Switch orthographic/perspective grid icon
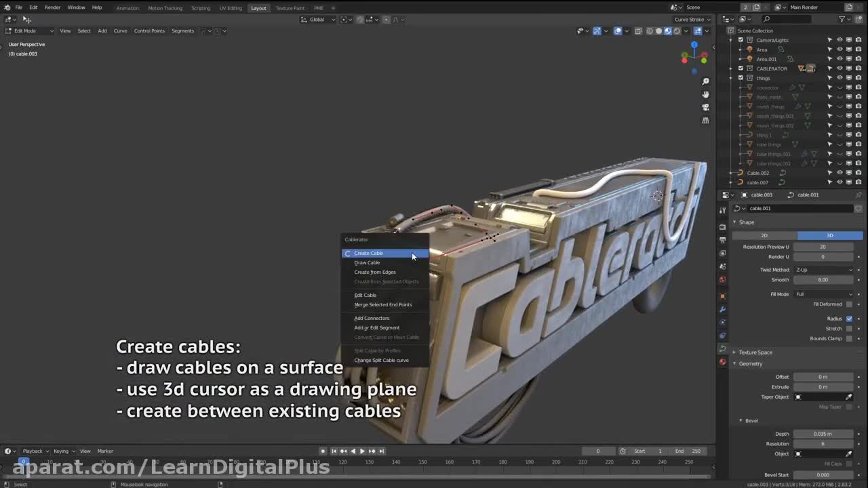The image size is (868, 488). click(705, 121)
